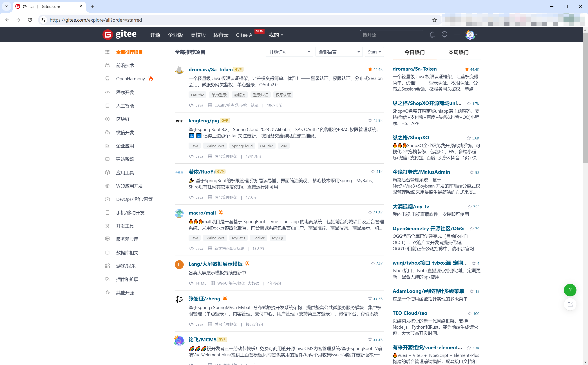Click the lightbulb tips icon
Screen dimensions: 588x365
click(444, 35)
